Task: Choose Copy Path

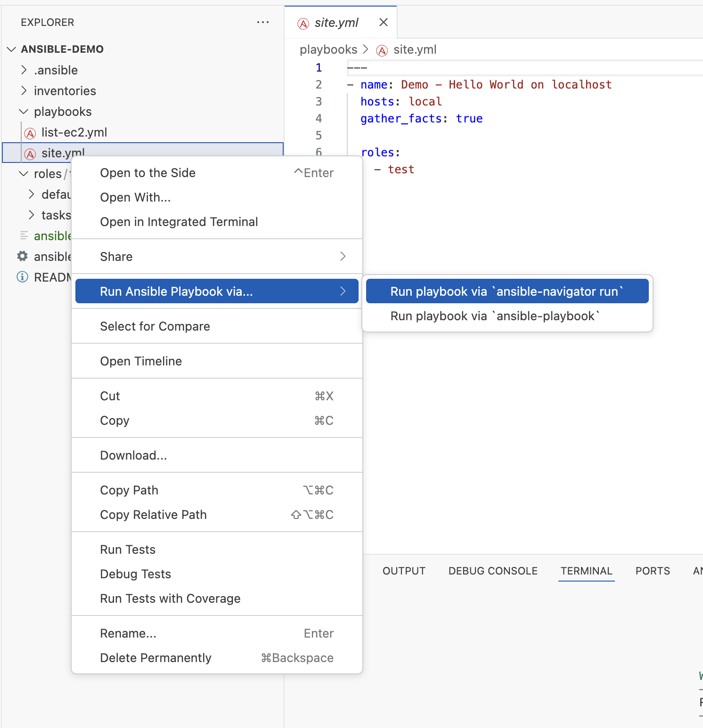Action: pos(217,490)
